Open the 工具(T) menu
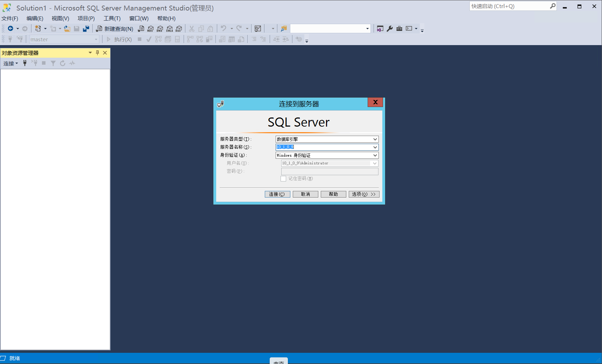This screenshot has height=364, width=602. (x=112, y=18)
